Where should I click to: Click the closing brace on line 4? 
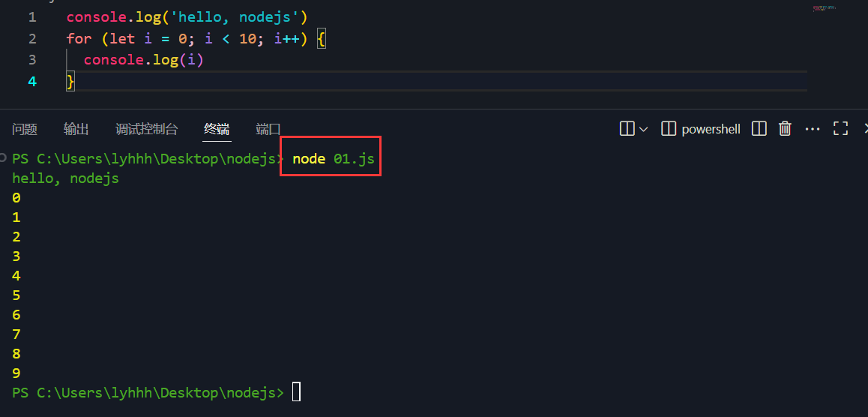[x=70, y=82]
